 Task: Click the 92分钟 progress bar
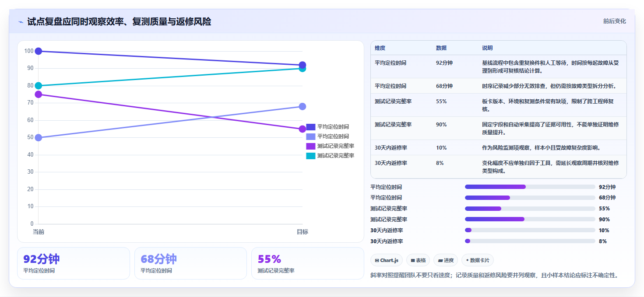[530, 187]
